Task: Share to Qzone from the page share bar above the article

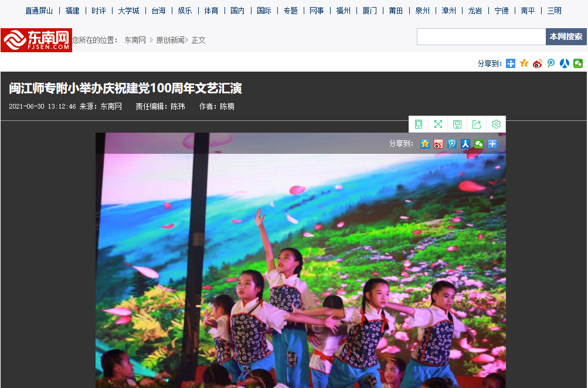Action: 524,63
